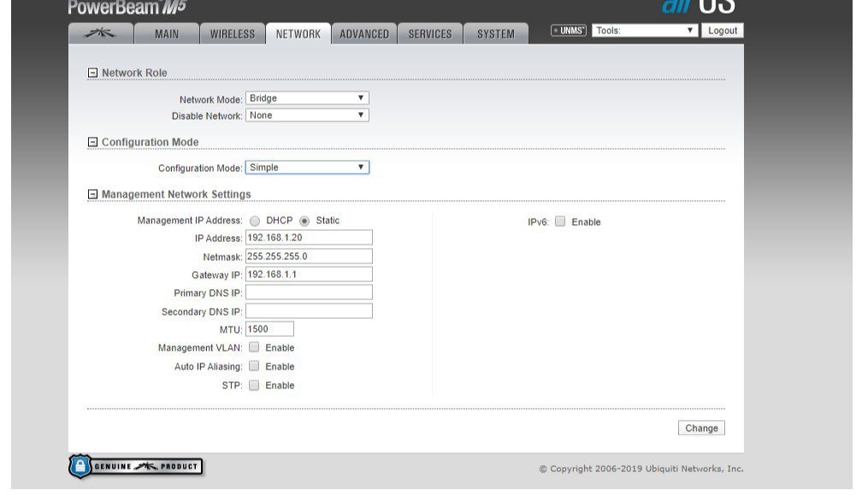Click the Logout button
Image resolution: width=868 pixels, height=496 pixels.
coord(723,31)
